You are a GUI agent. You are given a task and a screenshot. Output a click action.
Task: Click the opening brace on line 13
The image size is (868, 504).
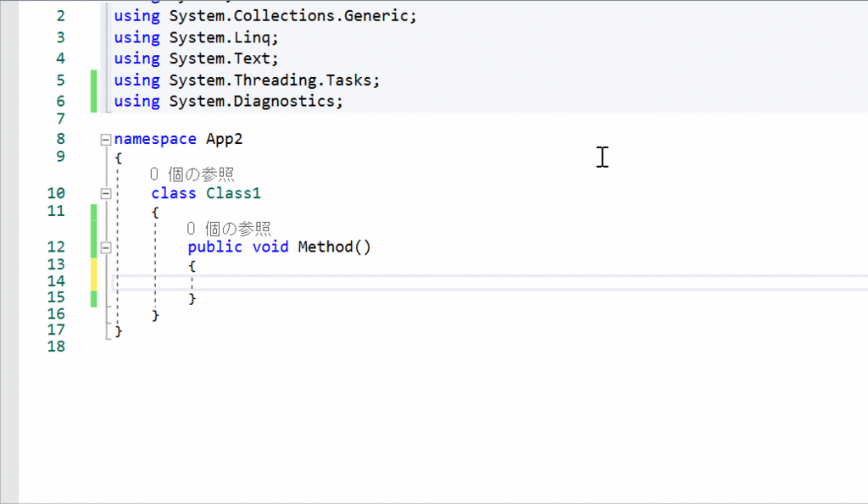[192, 266]
